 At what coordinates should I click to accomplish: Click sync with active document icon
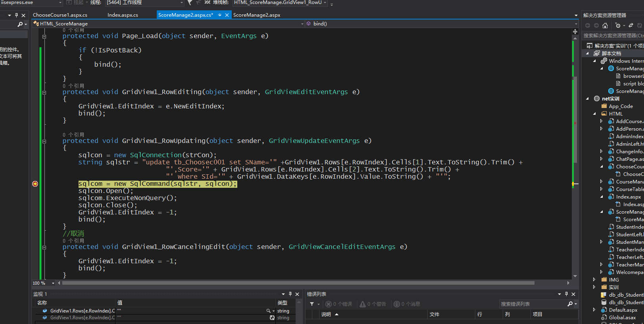tap(631, 25)
